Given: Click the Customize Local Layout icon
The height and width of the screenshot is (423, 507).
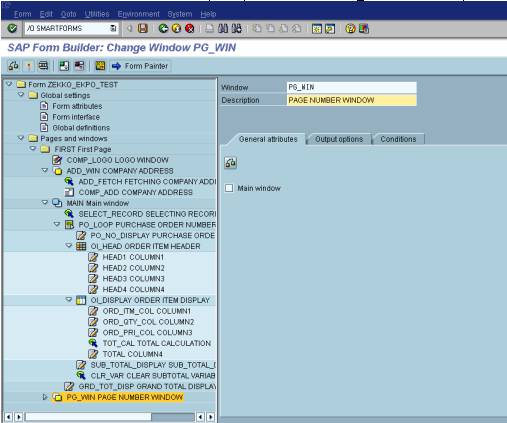Looking at the screenshot, I should tap(364, 29).
